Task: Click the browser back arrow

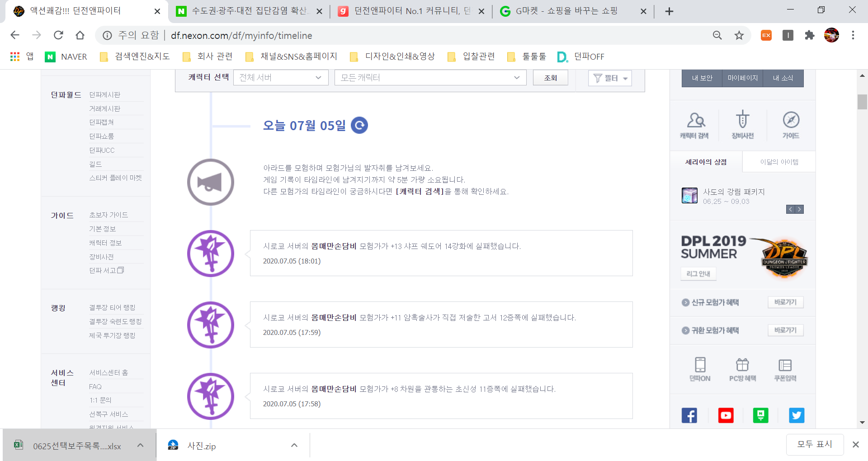Action: [15, 35]
